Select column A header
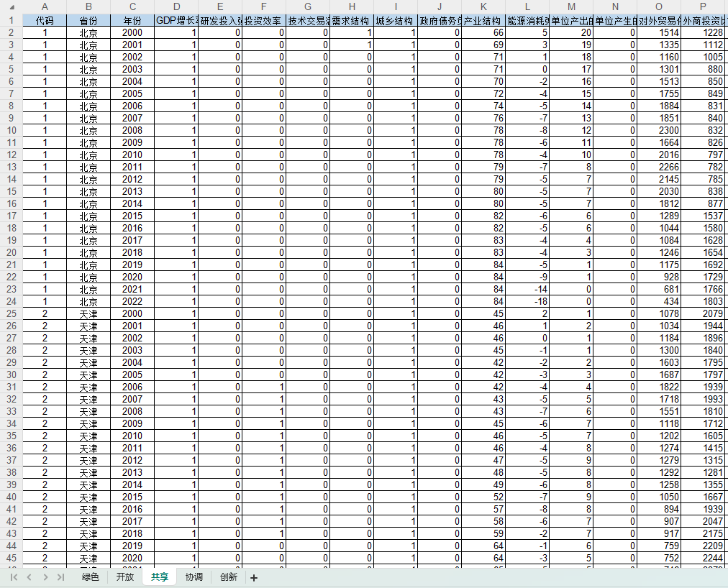This screenshot has width=728, height=588. point(45,7)
